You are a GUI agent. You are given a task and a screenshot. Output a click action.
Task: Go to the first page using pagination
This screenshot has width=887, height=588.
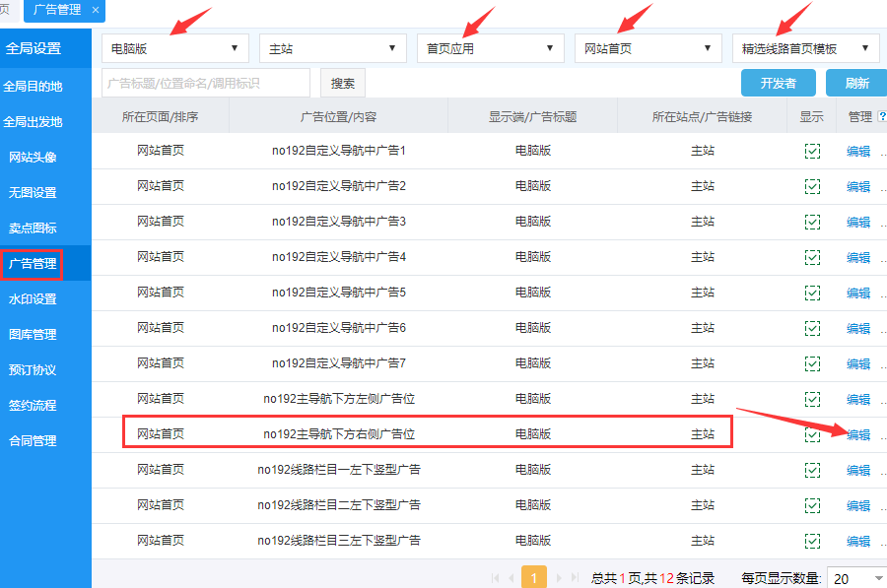pyautogui.click(x=496, y=578)
